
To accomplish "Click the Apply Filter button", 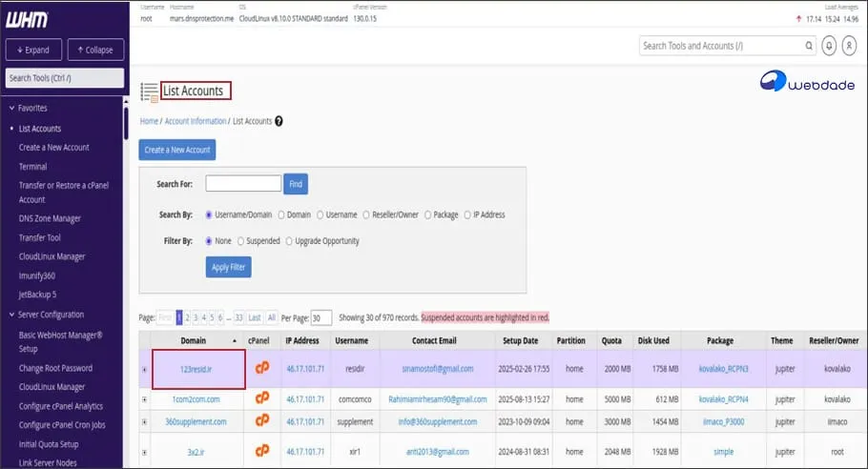I will [x=228, y=267].
